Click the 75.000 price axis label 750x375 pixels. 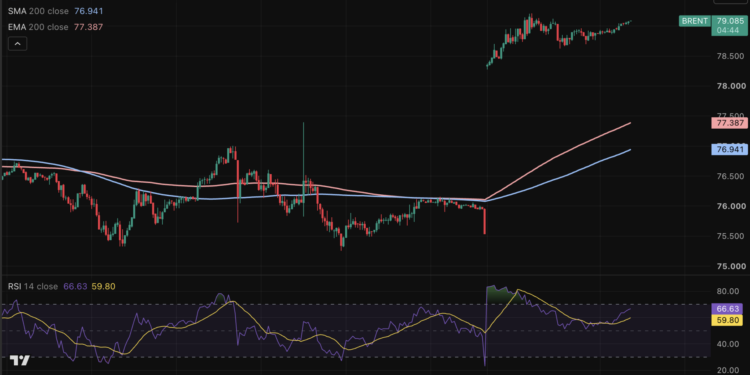pos(731,266)
